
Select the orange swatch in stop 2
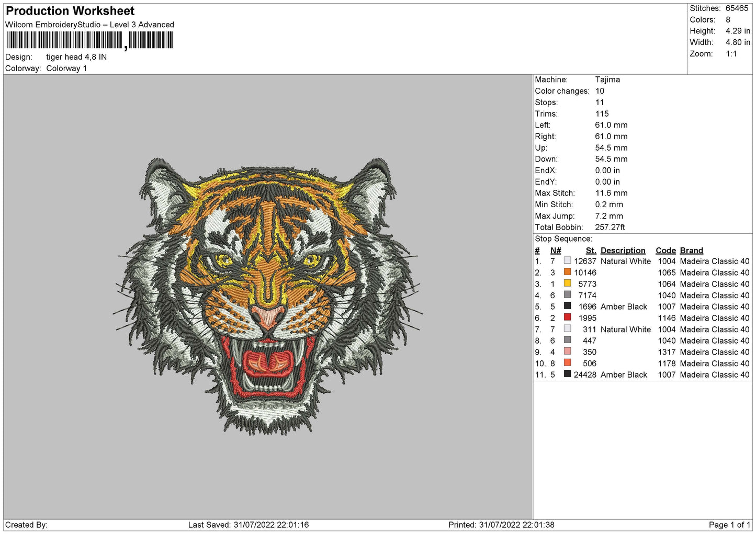567,272
